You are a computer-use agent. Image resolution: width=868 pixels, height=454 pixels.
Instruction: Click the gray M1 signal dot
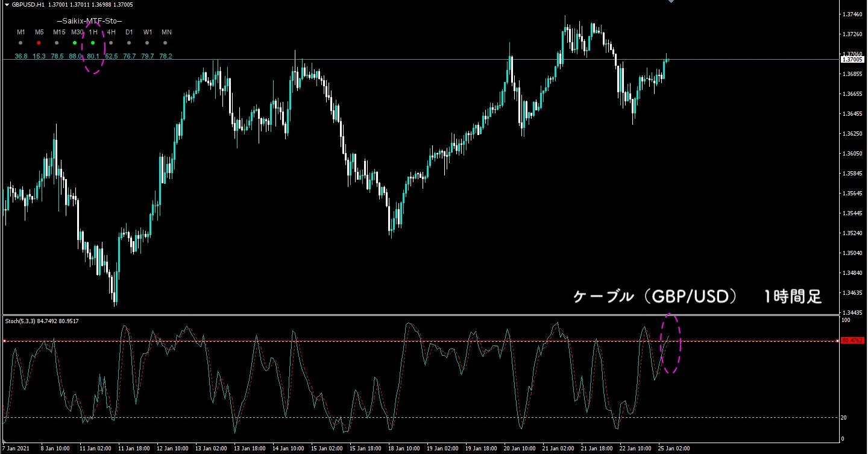20,43
